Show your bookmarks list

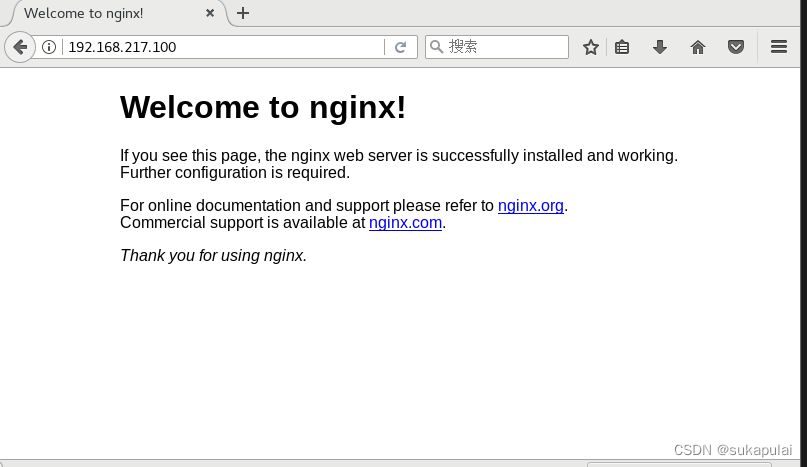point(622,47)
